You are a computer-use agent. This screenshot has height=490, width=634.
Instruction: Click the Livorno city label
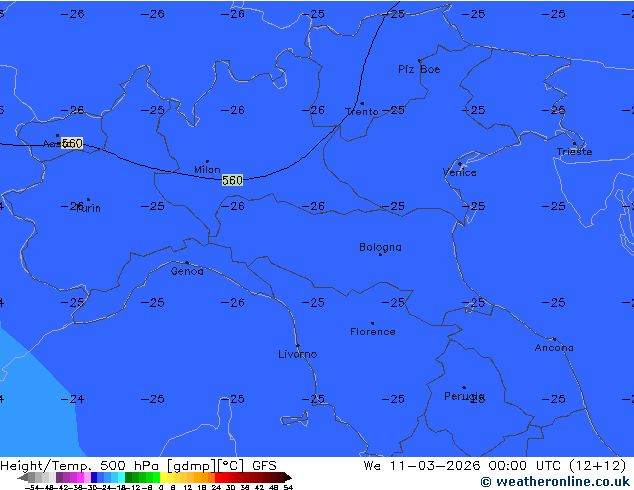point(298,354)
